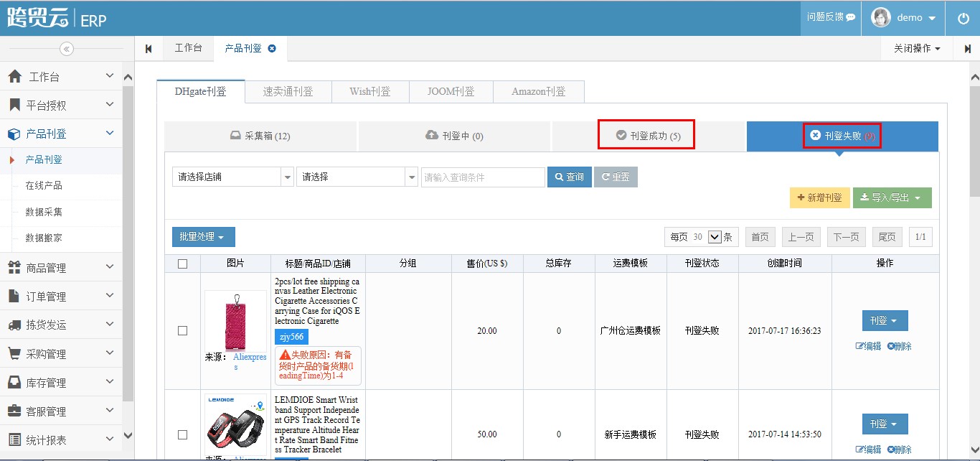Click the query condition input field
Viewport: 980px width, 461px height.
pyautogui.click(x=483, y=177)
